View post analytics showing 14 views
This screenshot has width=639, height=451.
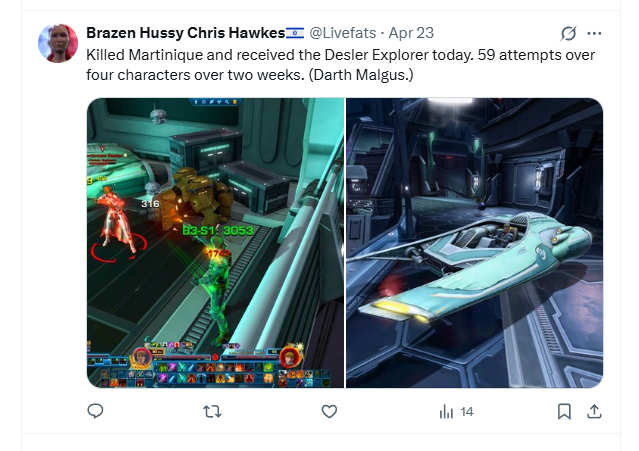click(x=456, y=412)
